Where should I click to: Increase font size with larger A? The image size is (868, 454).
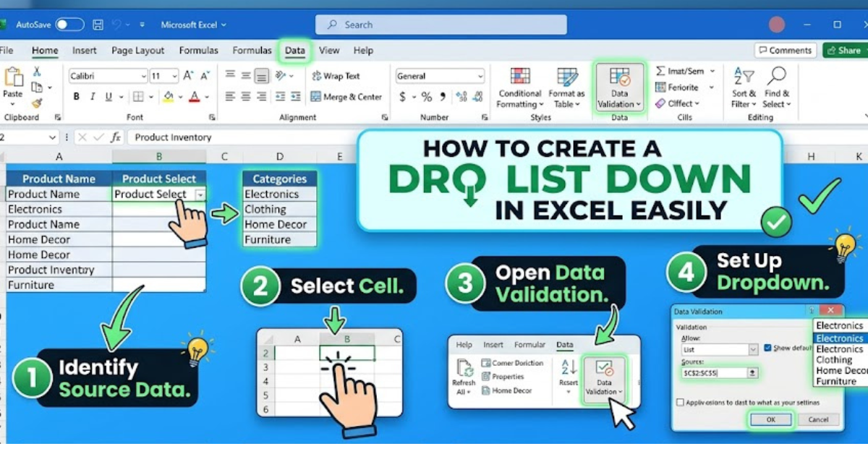[188, 75]
